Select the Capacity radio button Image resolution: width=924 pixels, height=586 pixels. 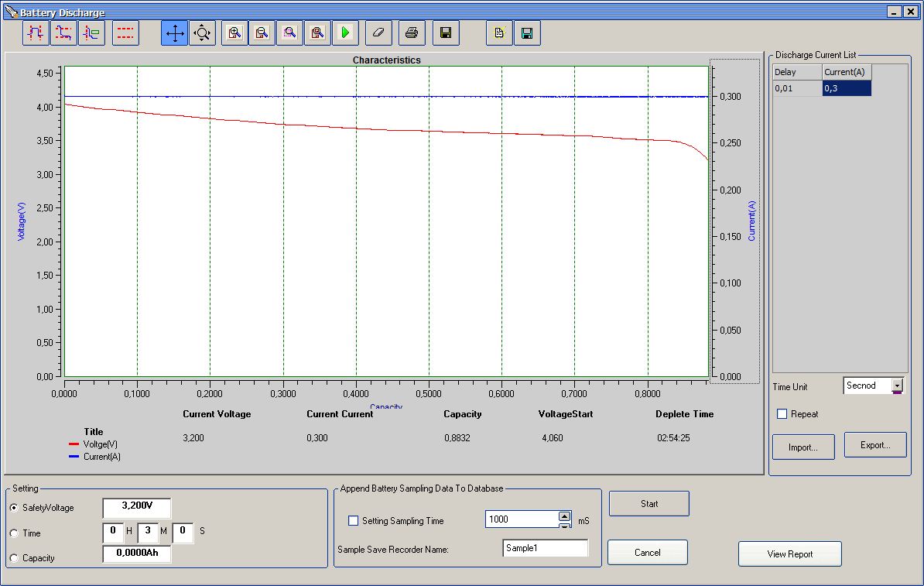(14, 557)
